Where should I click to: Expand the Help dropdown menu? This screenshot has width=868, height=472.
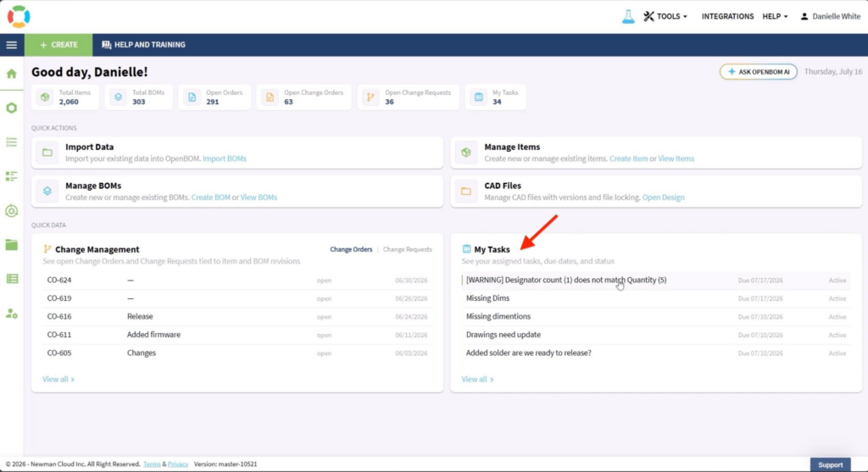[x=775, y=17]
